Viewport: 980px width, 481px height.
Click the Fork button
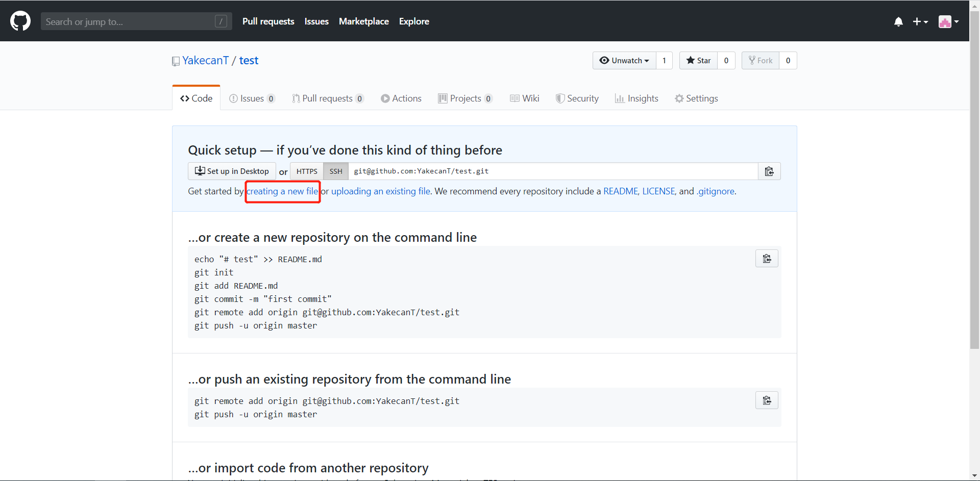pyautogui.click(x=761, y=60)
